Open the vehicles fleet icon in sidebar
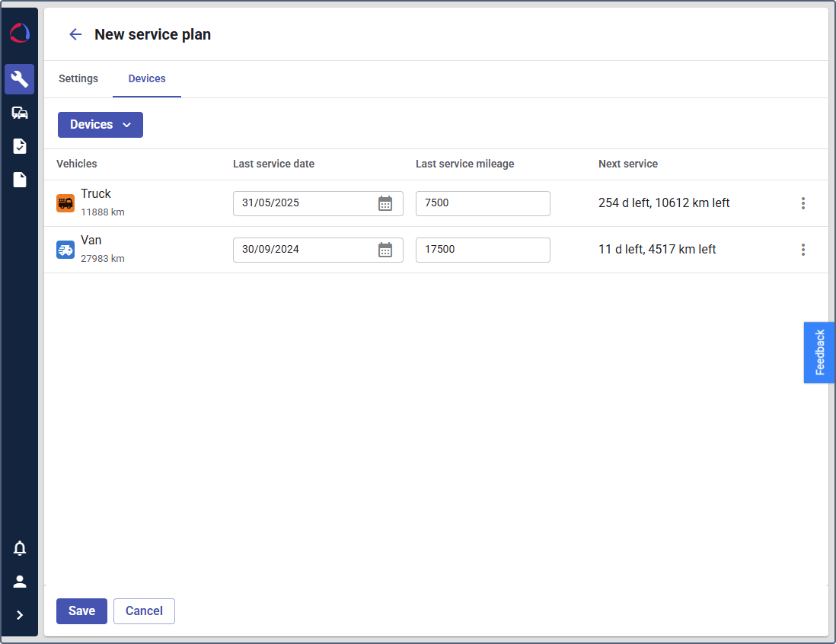This screenshot has height=644, width=836. pos(20,113)
